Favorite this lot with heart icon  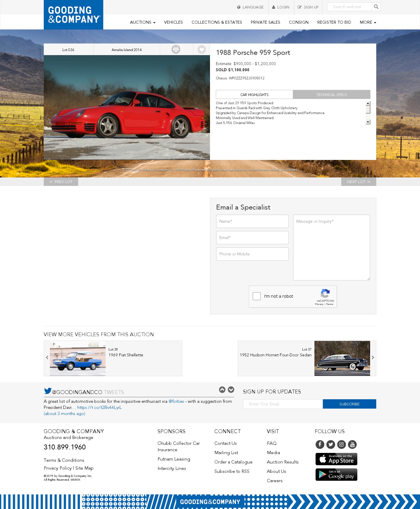[x=202, y=49]
